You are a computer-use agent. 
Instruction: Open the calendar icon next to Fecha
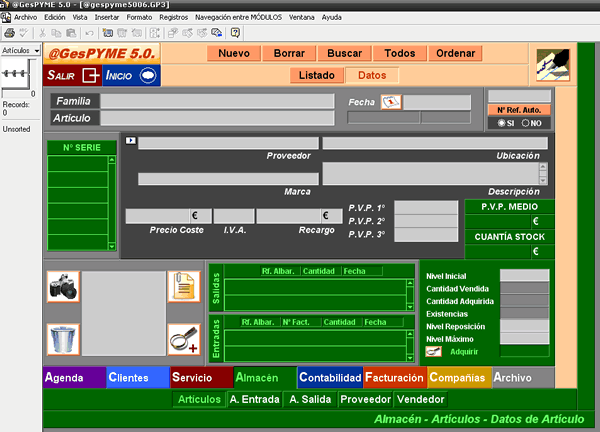pyautogui.click(x=391, y=103)
